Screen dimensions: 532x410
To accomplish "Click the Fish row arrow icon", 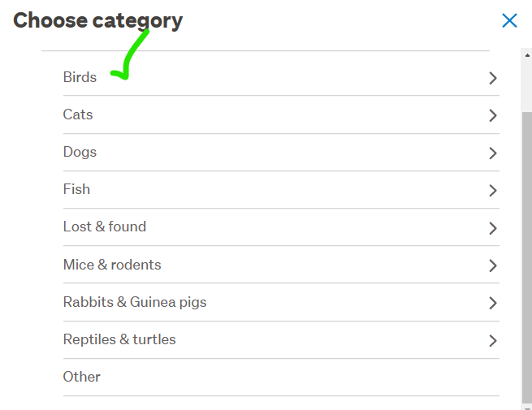I will click(492, 190).
